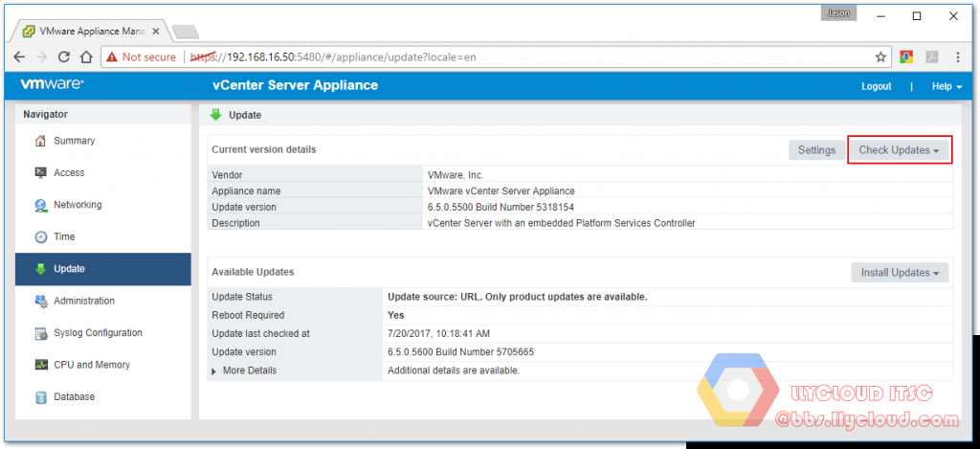This screenshot has width=980, height=449.
Task: Click the VMware, Inc. vendor value
Action: click(455, 175)
